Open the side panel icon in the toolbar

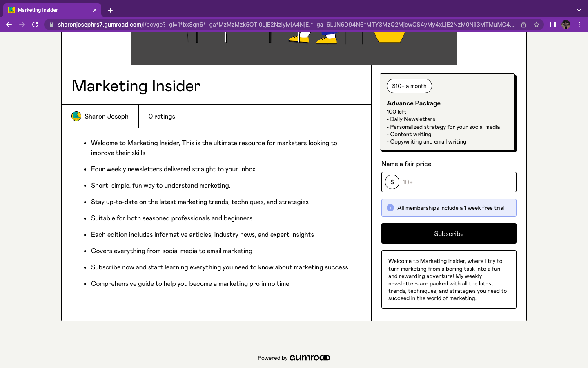pyautogui.click(x=552, y=25)
